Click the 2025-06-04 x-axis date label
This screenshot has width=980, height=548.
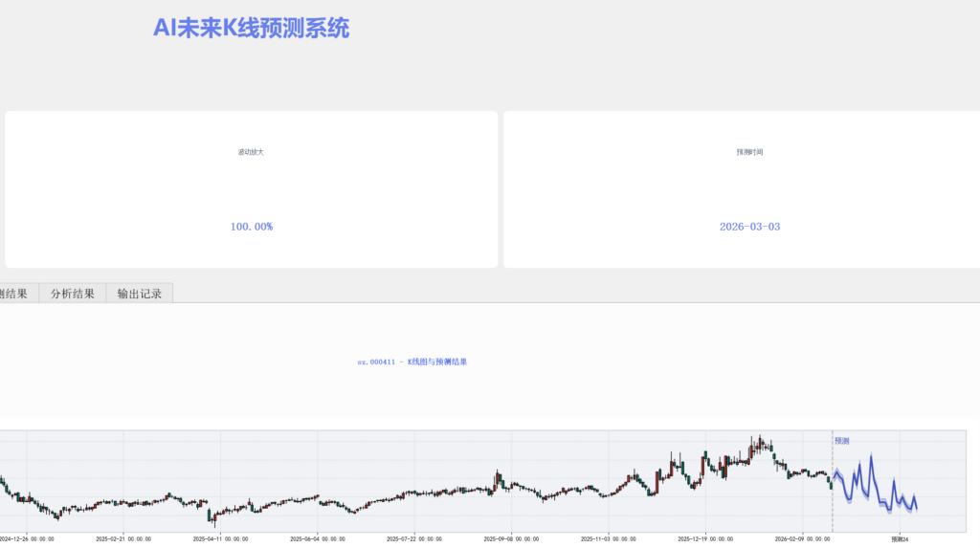[317, 539]
